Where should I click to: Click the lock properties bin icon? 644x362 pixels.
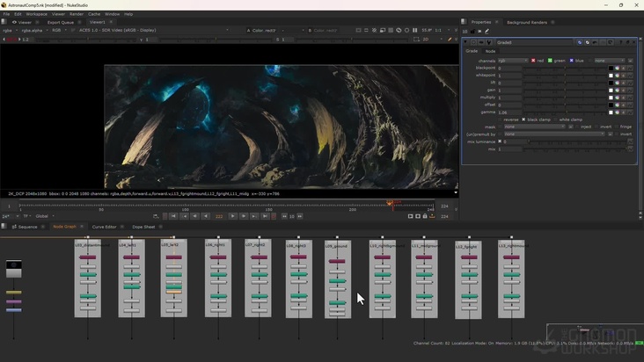tap(472, 31)
